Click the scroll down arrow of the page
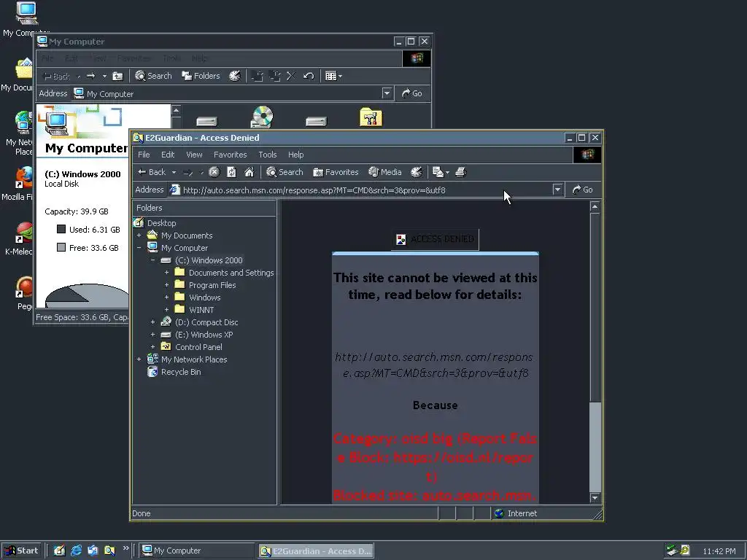The height and width of the screenshot is (560, 747). [595, 497]
